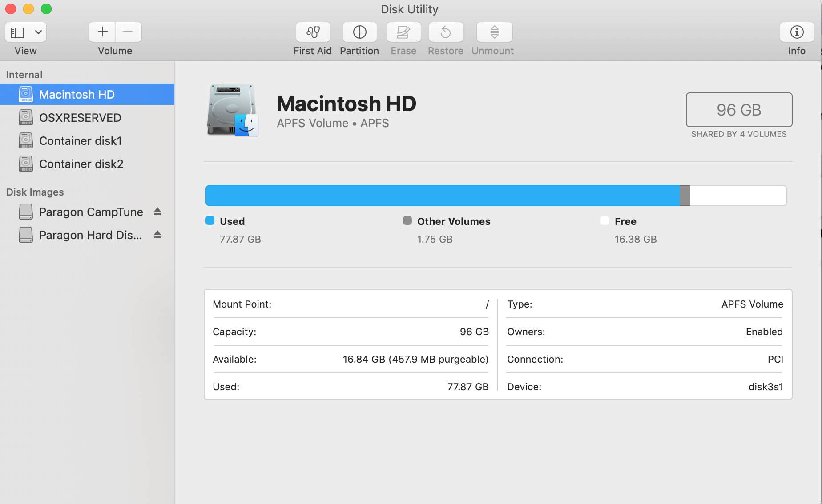Add a volume with the plus button
The image size is (822, 504).
coord(102,32)
